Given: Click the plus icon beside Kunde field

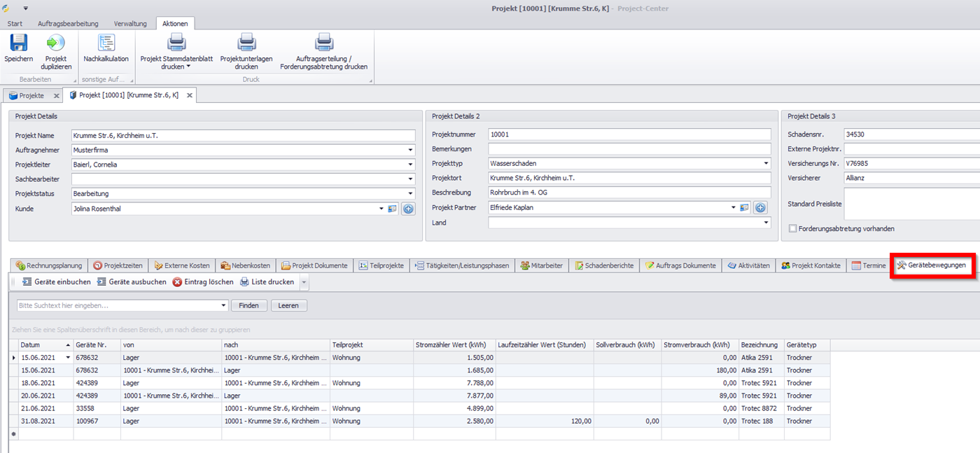Looking at the screenshot, I should [x=408, y=209].
